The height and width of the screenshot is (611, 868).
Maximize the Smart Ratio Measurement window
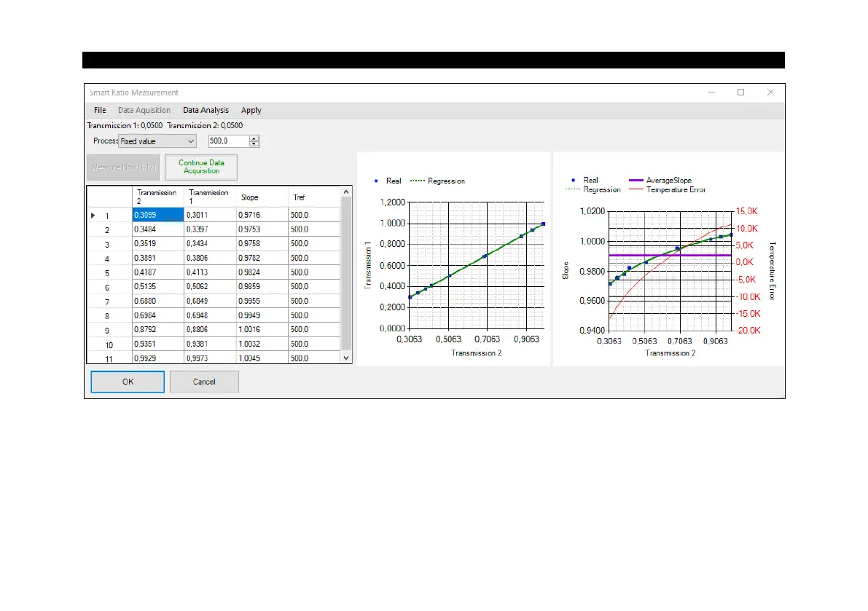coord(740,92)
